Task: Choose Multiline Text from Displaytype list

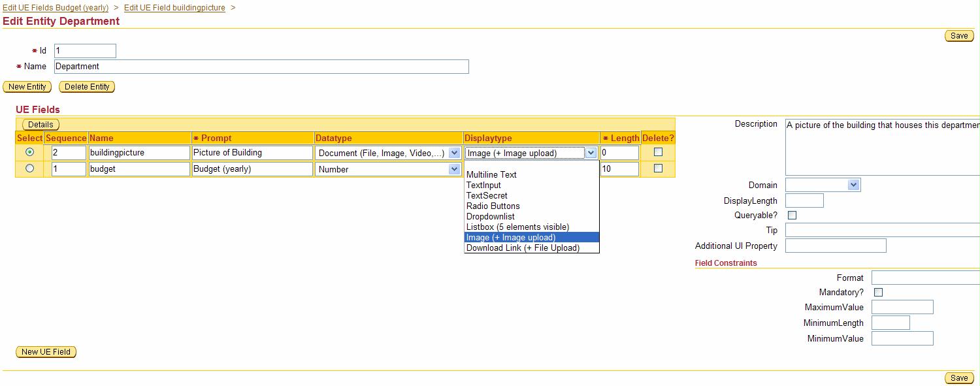Action: coord(491,174)
